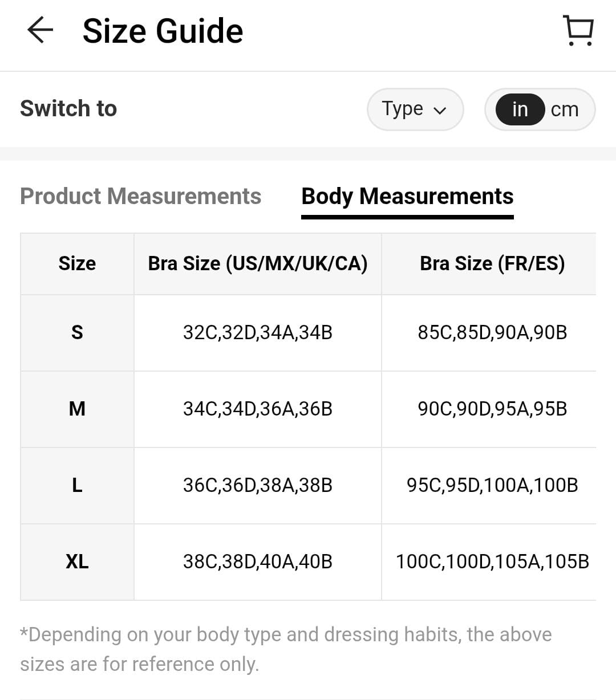Click the Type dropdown chevron arrow

(x=439, y=111)
